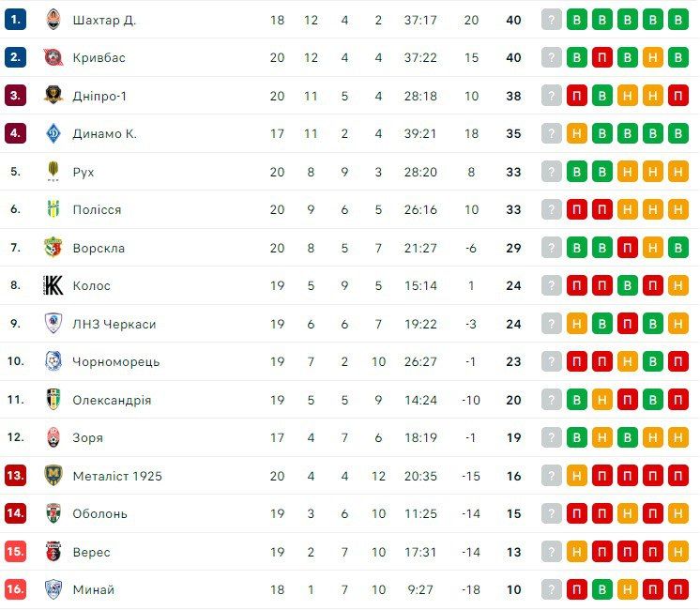Click the Shakhtar D. club logo
Screen dimensions: 700x610
(x=53, y=20)
